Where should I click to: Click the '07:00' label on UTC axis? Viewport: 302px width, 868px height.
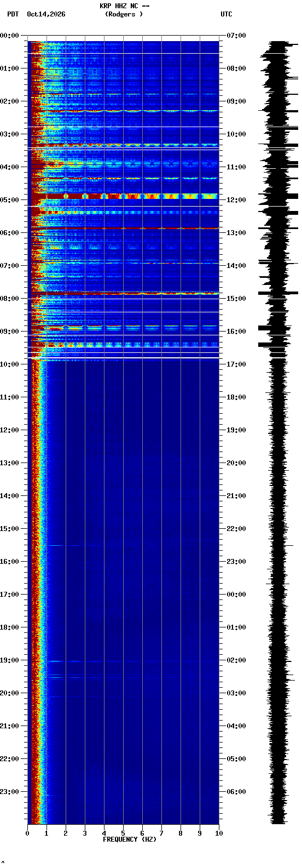click(x=236, y=35)
